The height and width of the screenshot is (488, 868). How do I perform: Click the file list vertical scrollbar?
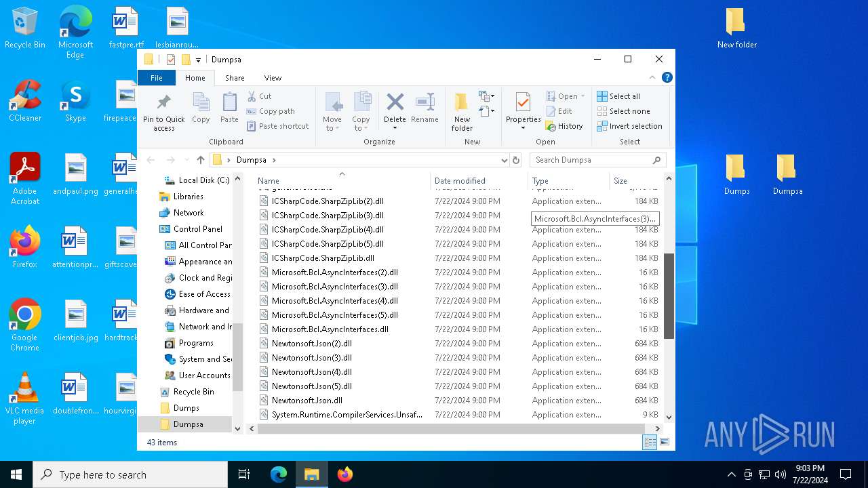click(x=669, y=296)
